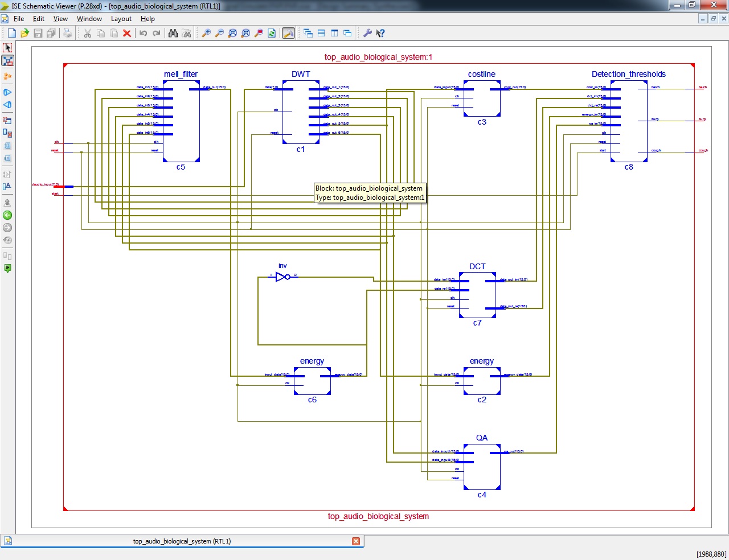
Task: Open the Layout menu
Action: point(121,19)
